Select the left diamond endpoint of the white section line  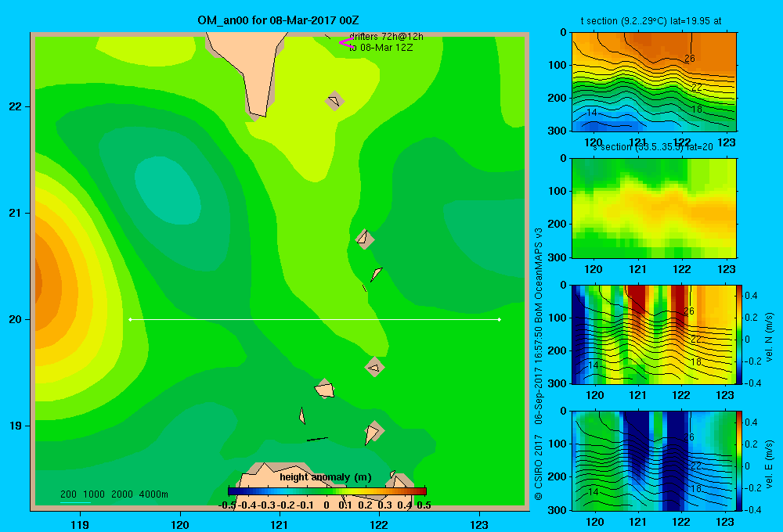pyautogui.click(x=130, y=319)
